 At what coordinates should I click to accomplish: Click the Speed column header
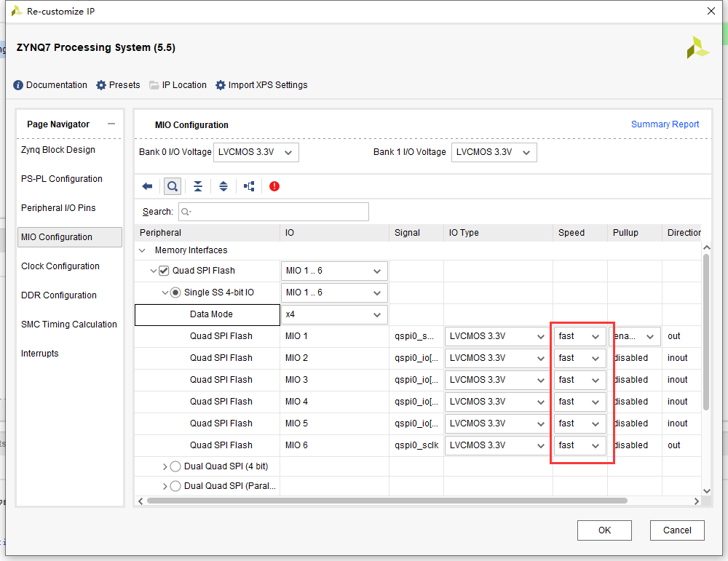click(580, 233)
